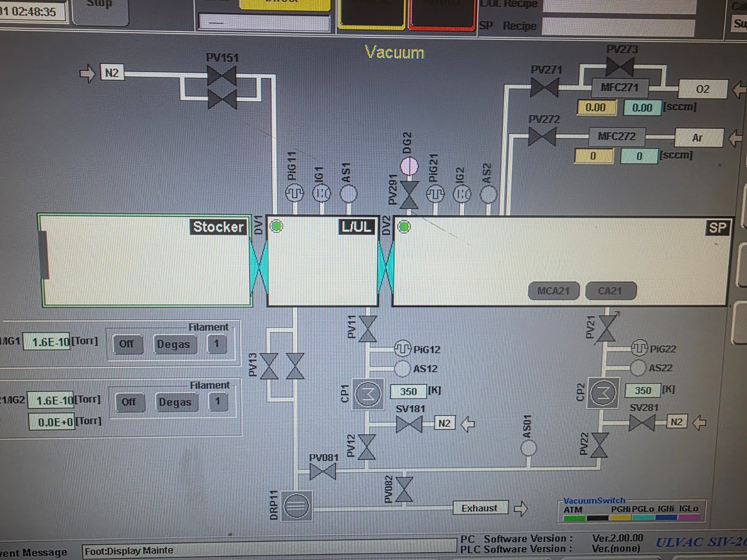The image size is (747, 560).
Task: Click the AS01 sensor circle
Action: point(529,448)
